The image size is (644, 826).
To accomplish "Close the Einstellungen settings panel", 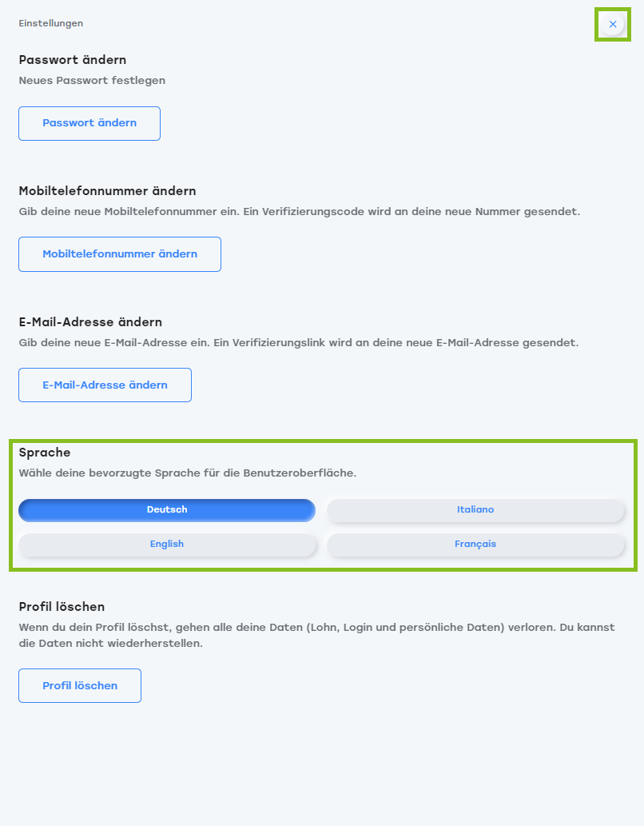I will [x=613, y=24].
